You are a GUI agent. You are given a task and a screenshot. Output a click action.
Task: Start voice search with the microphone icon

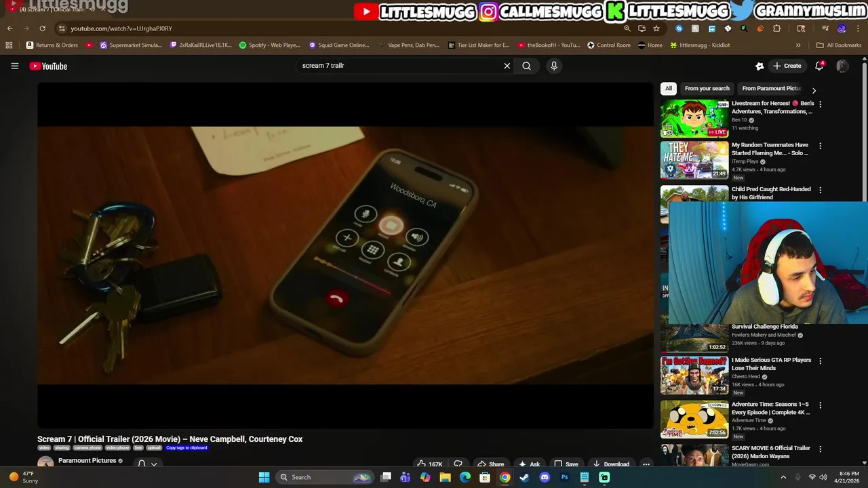(x=554, y=66)
